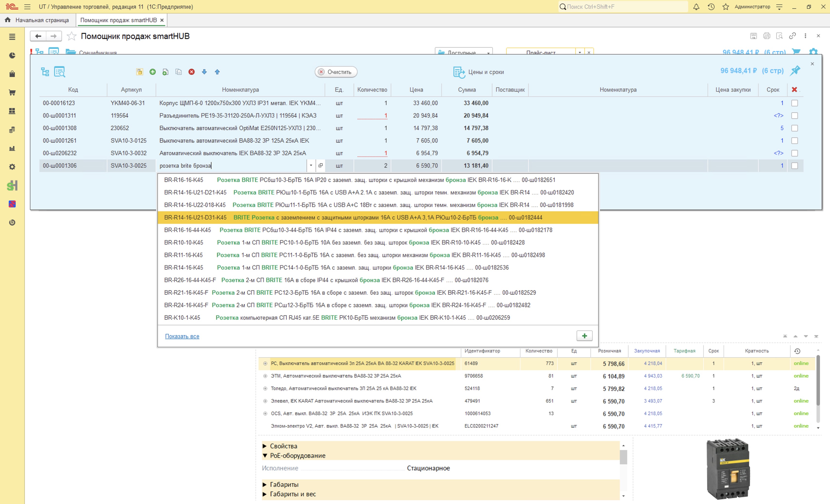Get link to this form via chain icon

pos(793,36)
